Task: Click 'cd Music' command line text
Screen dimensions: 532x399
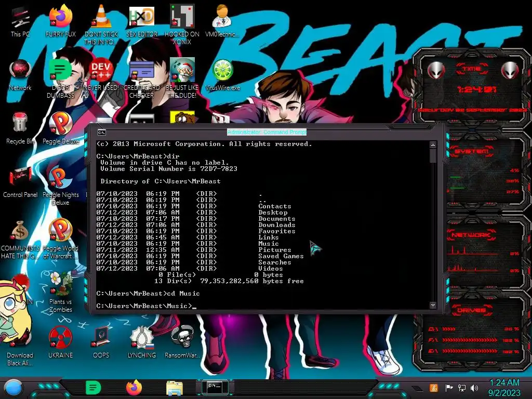Action: pos(183,294)
